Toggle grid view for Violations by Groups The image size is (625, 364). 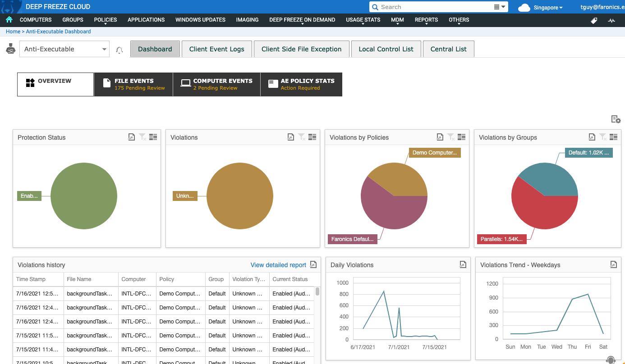pos(613,137)
